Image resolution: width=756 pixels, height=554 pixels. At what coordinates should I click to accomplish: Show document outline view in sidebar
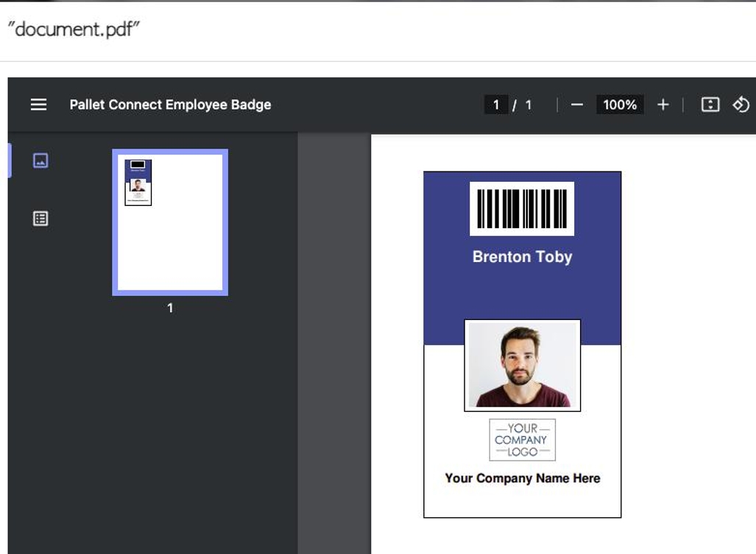pos(40,219)
